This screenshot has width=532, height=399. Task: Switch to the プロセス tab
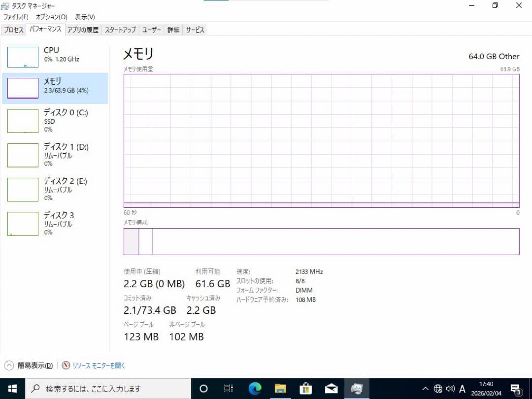(x=13, y=30)
